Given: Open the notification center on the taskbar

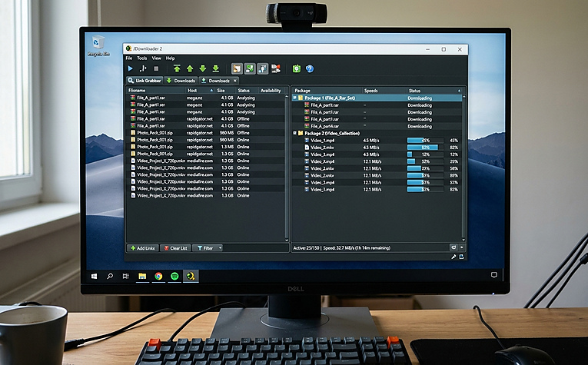Looking at the screenshot, I should (x=494, y=274).
